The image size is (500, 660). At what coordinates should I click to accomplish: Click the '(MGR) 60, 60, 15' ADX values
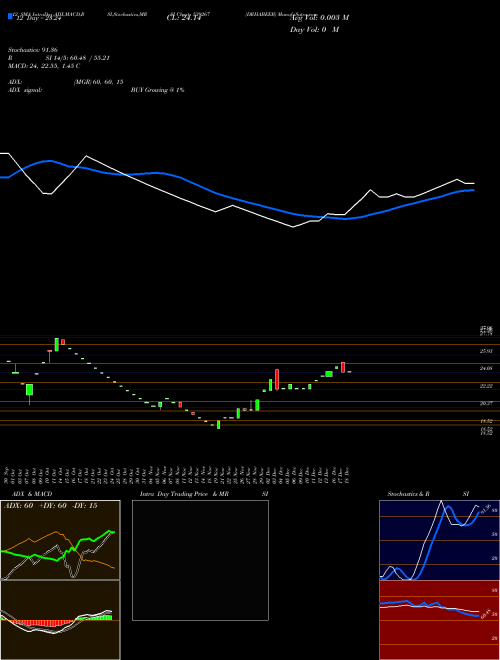(x=98, y=82)
